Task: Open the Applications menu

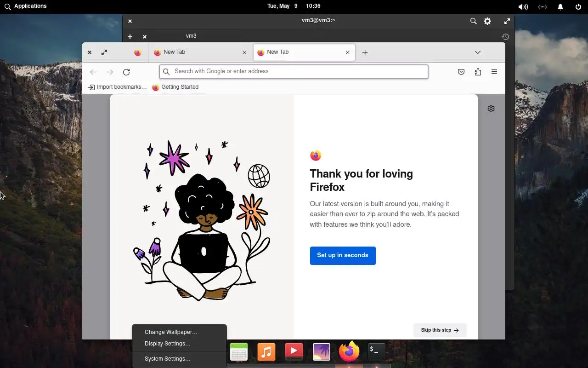Action: pyautogui.click(x=30, y=6)
